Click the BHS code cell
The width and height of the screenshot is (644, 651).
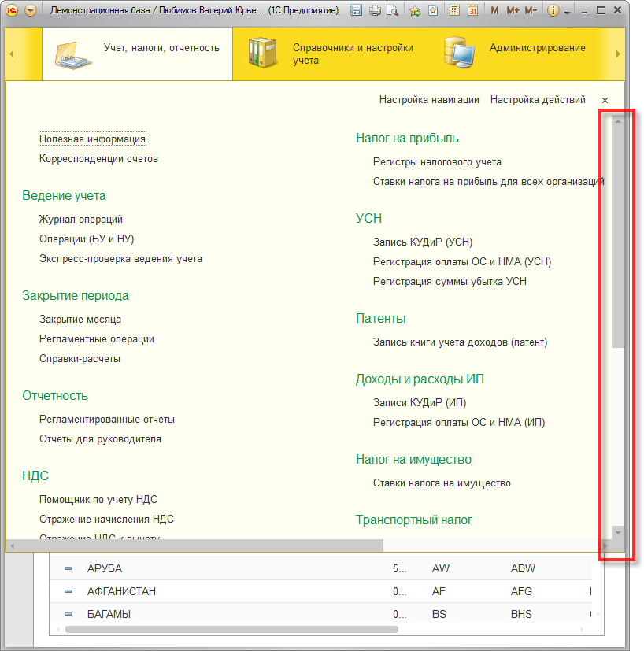521,614
